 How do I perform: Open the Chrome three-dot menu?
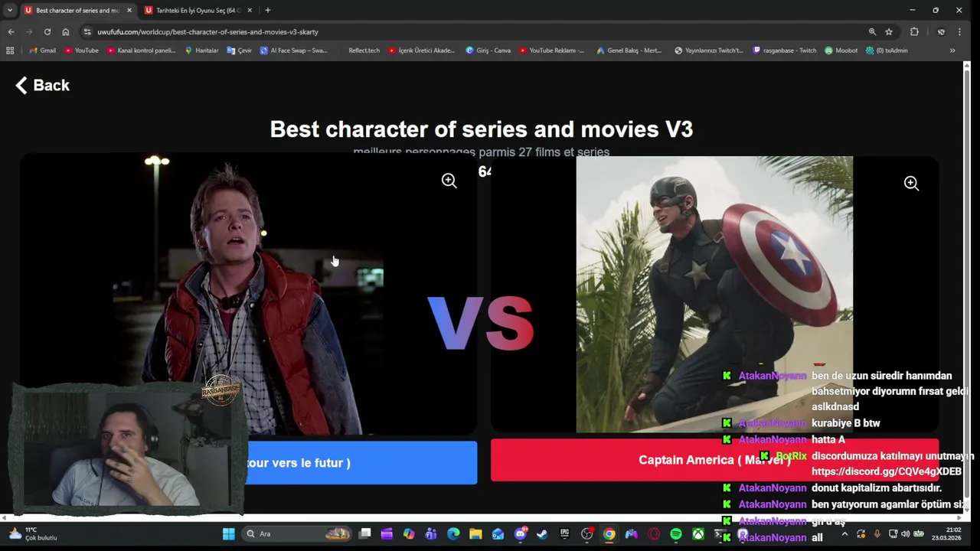(959, 31)
